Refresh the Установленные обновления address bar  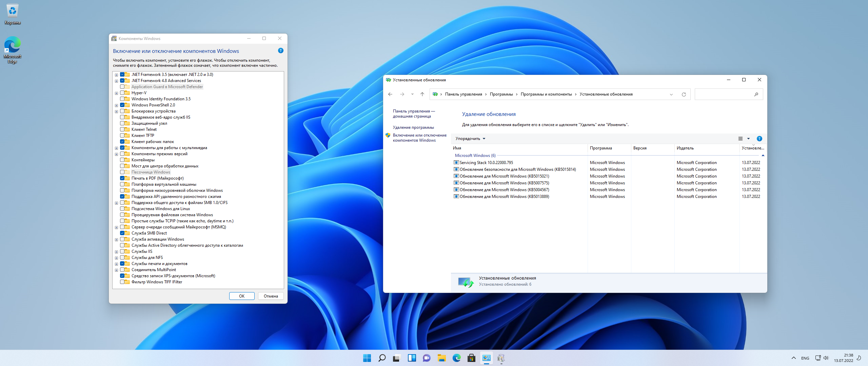[684, 95]
